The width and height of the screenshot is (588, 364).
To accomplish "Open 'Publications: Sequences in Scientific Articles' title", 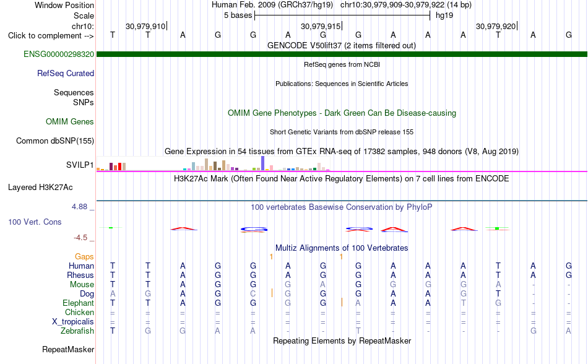I will pos(342,84).
